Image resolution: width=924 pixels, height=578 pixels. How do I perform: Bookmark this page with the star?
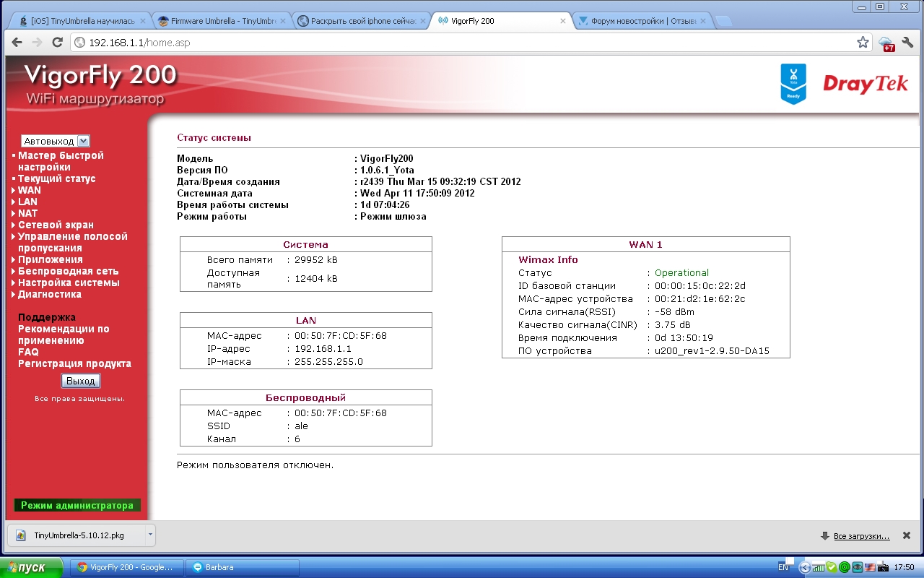(863, 43)
